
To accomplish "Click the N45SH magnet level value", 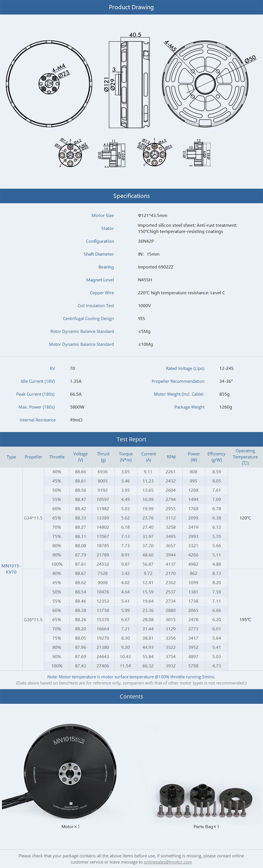I will click(145, 280).
